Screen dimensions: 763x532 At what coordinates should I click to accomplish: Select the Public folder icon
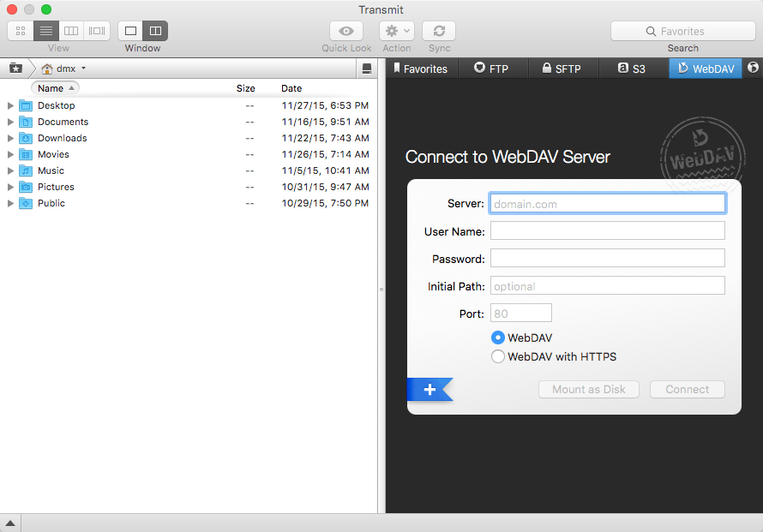tap(26, 203)
